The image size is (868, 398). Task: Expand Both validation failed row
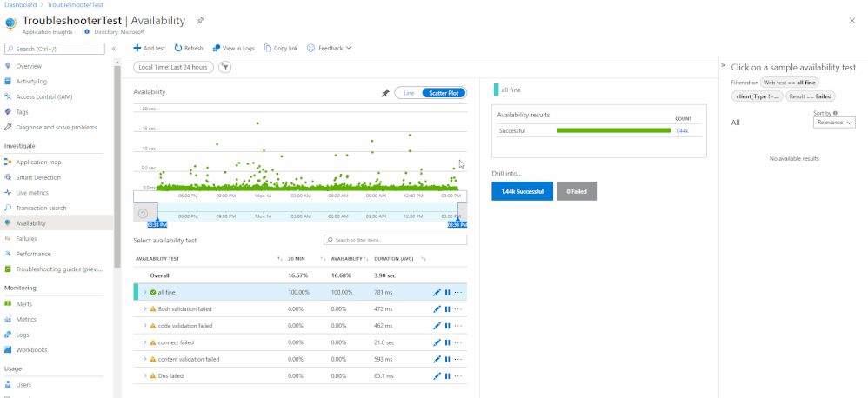click(145, 309)
